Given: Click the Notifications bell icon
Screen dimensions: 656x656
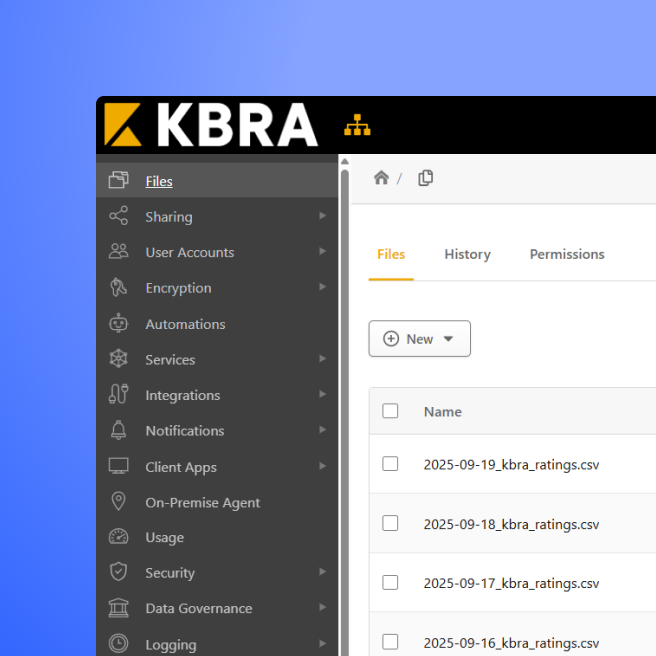Looking at the screenshot, I should pos(118,430).
